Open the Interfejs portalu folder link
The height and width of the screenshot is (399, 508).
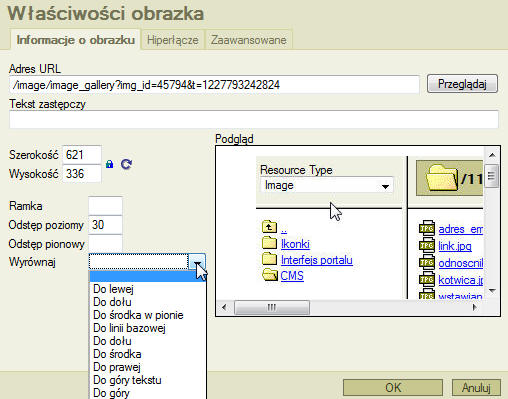click(x=317, y=260)
